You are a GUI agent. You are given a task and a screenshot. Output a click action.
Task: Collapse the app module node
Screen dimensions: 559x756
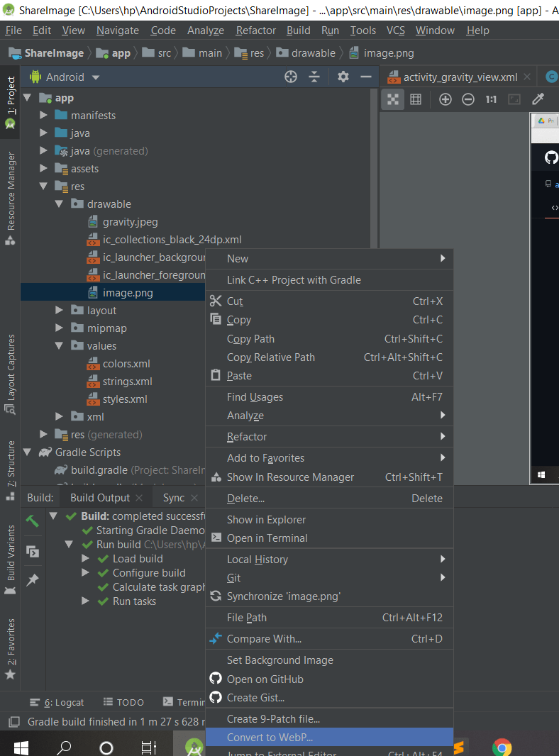pyautogui.click(x=28, y=98)
